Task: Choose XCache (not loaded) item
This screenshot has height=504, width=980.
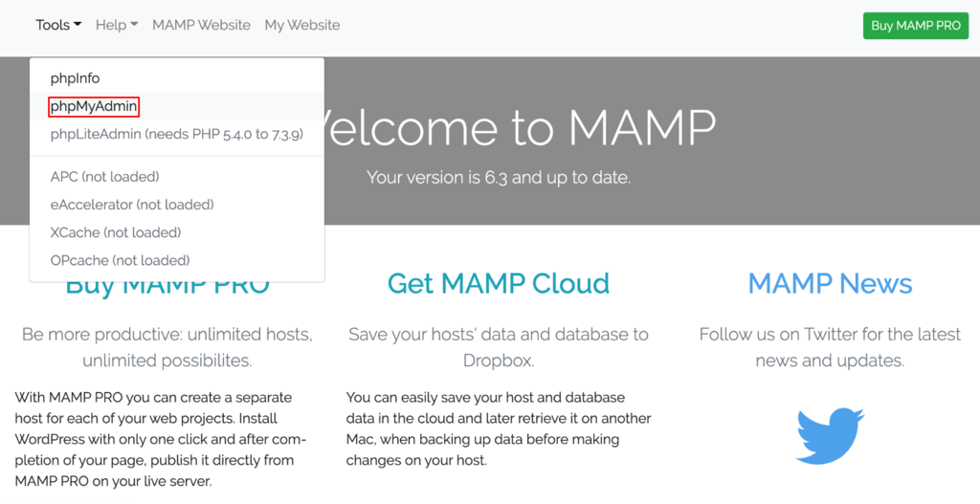Action: (116, 232)
